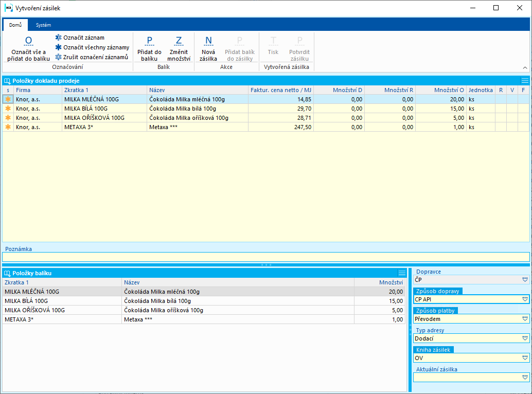Toggle selection star on METAXA 3* row
This screenshot has height=394, width=532.
8,127
